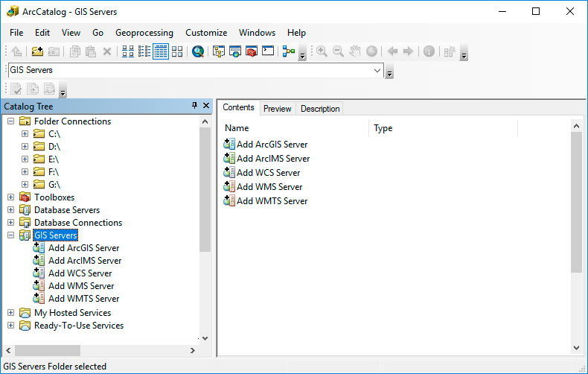Click the Validate Metadata icon
The width and height of the screenshot is (588, 374).
coord(16,89)
